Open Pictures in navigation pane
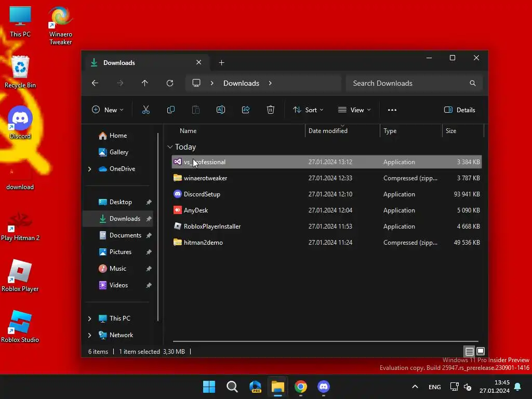 [118, 252]
